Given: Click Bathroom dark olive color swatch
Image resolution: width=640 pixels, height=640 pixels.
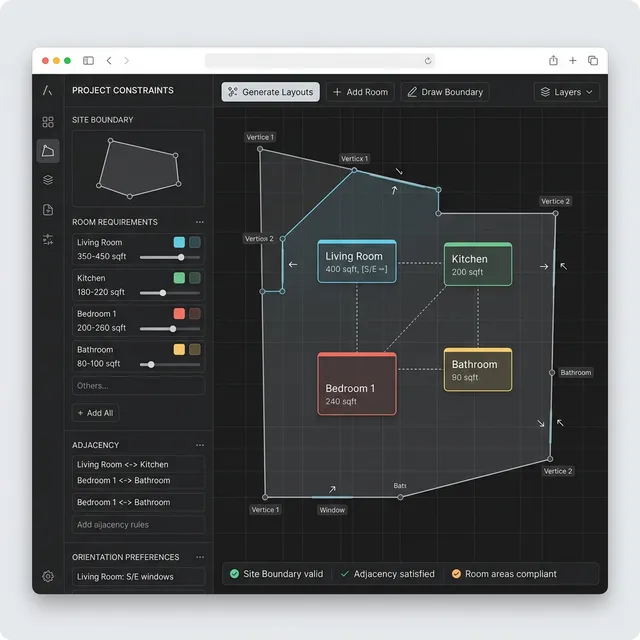Looking at the screenshot, I should point(195,349).
